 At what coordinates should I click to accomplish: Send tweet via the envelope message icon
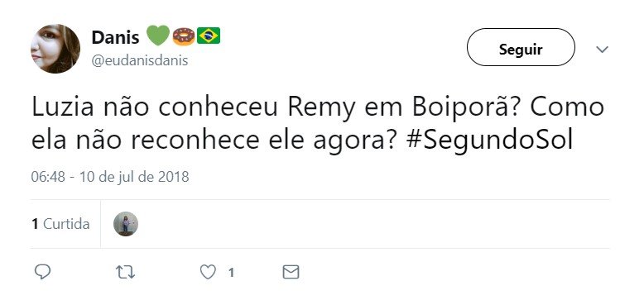click(291, 272)
